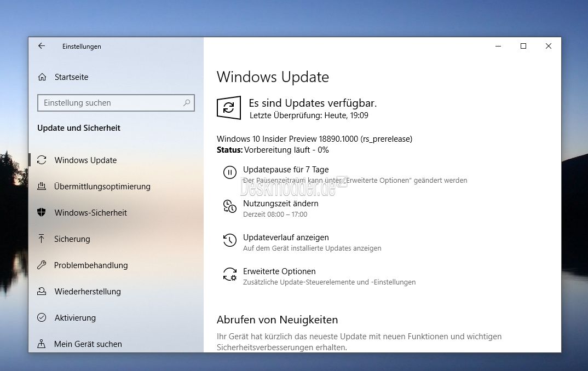Screen dimensions: 588x371
Task: Click the Abrufen von Neuigkeiten heading
Action: pos(278,320)
